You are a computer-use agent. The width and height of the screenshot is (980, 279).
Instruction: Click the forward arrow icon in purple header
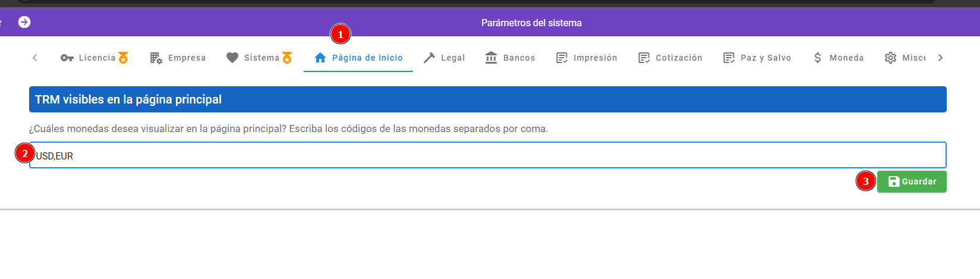point(24,22)
